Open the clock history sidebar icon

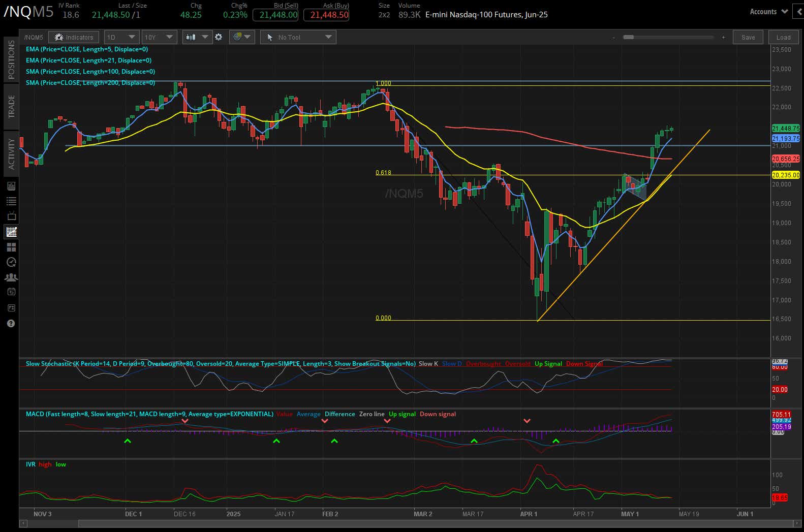click(x=11, y=262)
